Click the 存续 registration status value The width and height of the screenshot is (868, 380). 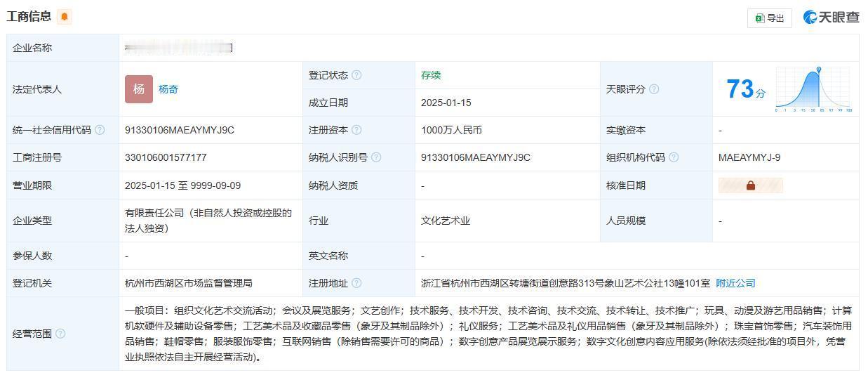tap(431, 75)
